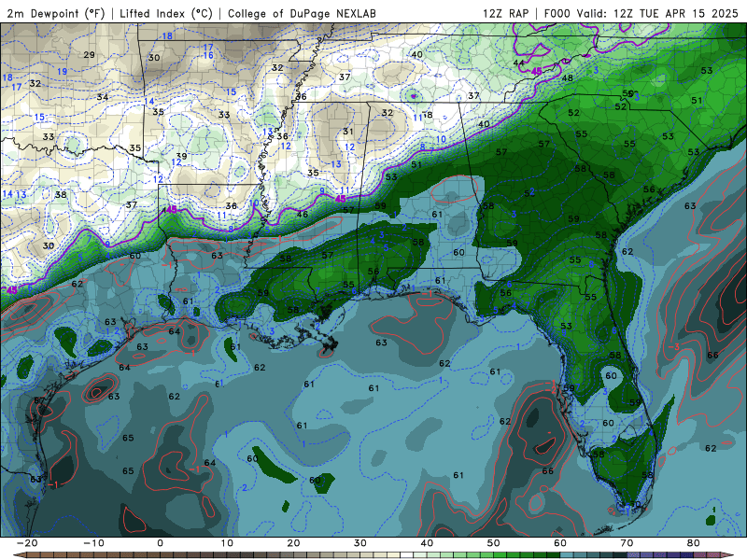The image size is (747, 560).
Task: Click the '46' dewpoint value in Mississippi
Action: click(x=303, y=215)
